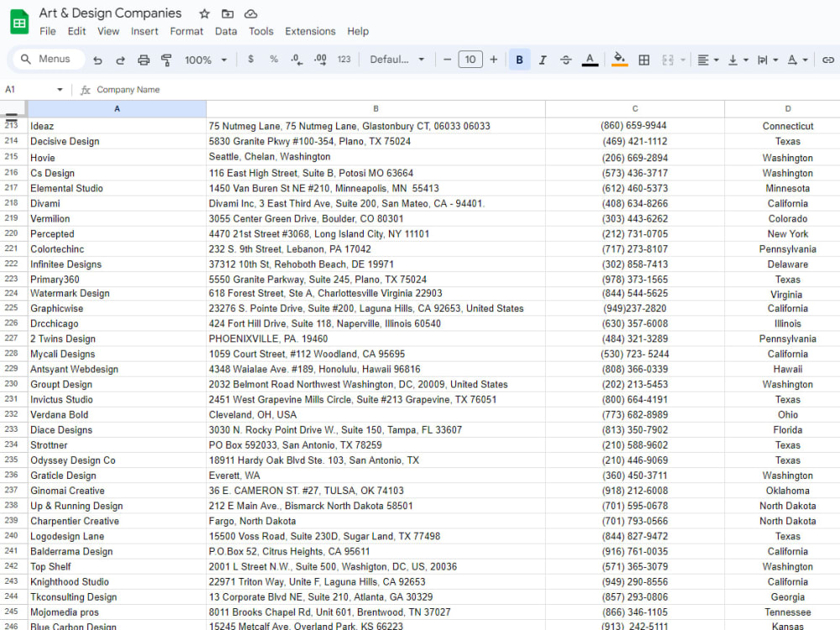Increase font size with plus button
840x630 pixels.
pyautogui.click(x=493, y=60)
